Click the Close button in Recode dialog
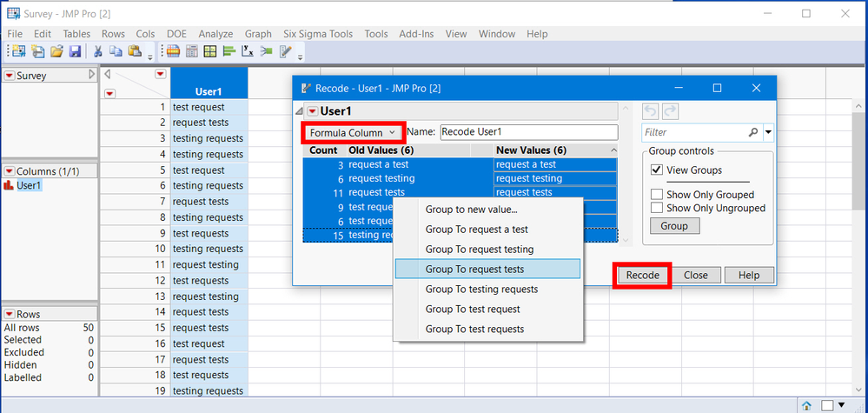Viewport: 868px width, 413px height. click(x=695, y=275)
